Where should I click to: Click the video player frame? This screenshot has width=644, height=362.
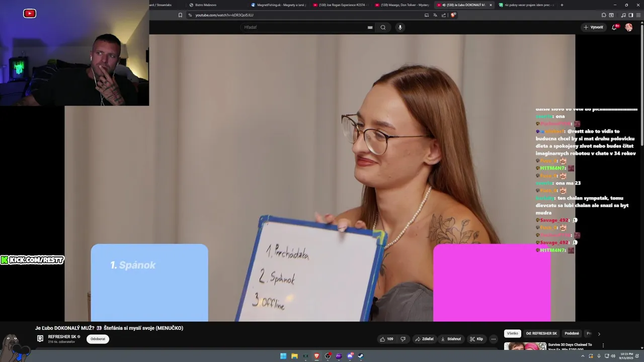pyautogui.click(x=319, y=178)
